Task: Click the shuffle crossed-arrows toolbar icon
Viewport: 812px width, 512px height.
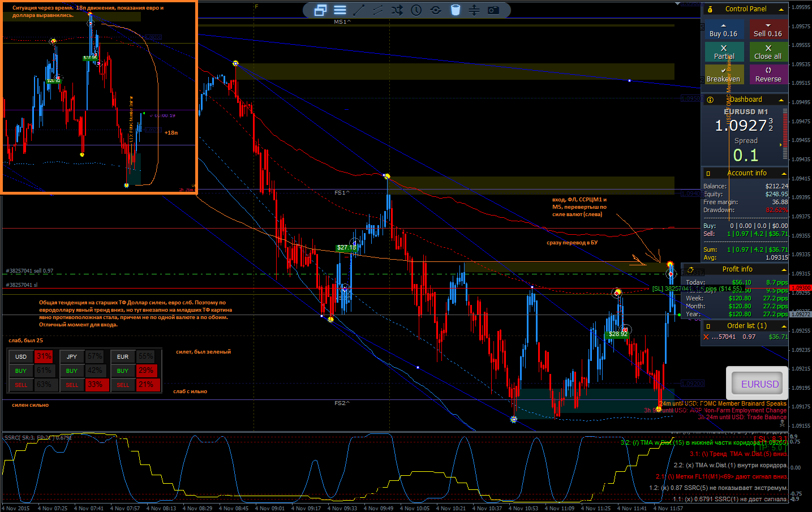Action: [397, 10]
